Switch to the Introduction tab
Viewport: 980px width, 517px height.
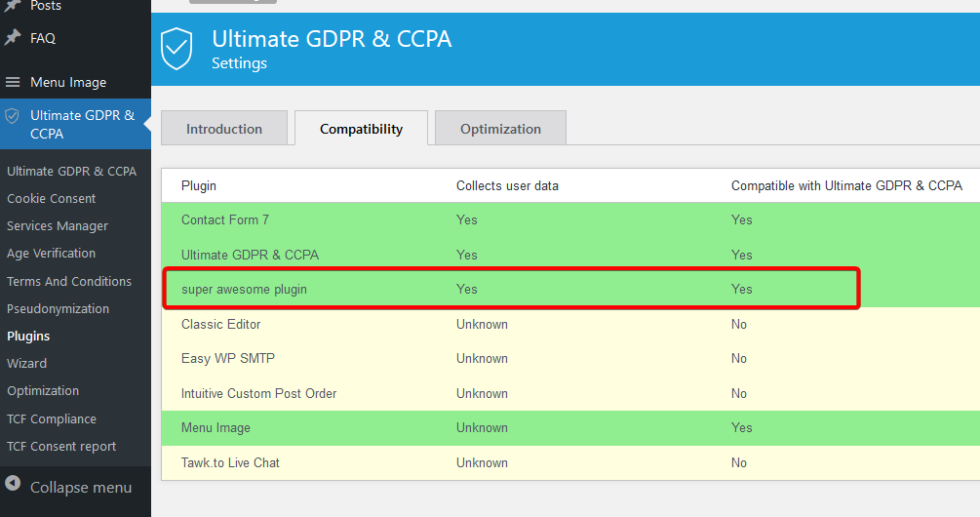pos(223,128)
